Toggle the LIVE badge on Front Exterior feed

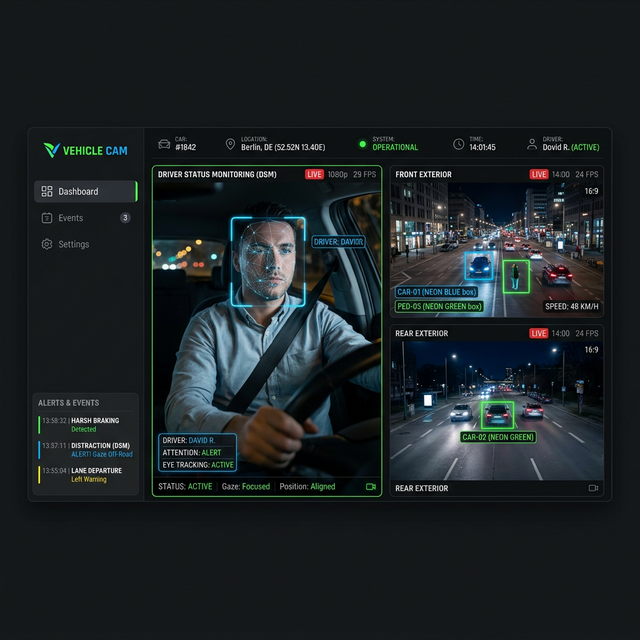click(539, 174)
